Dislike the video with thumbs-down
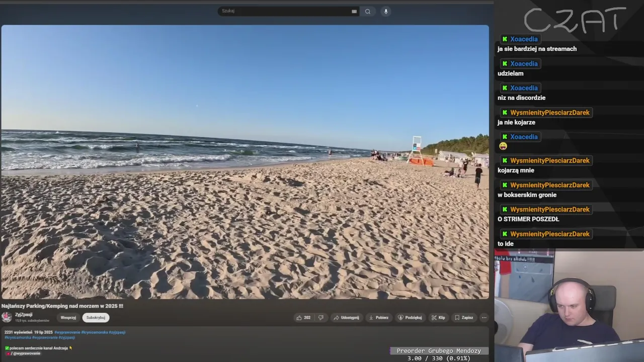644x362 pixels. click(x=320, y=318)
